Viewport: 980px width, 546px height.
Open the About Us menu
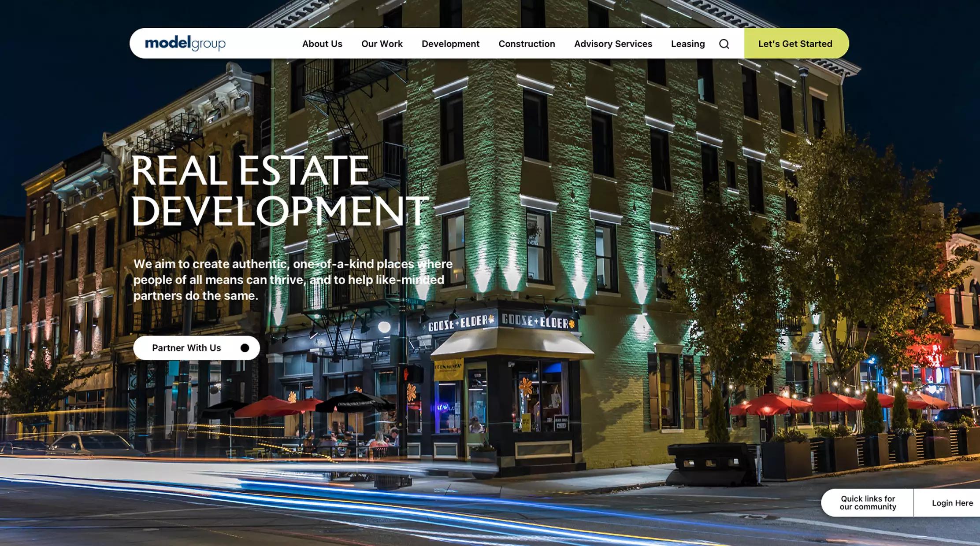(x=322, y=44)
